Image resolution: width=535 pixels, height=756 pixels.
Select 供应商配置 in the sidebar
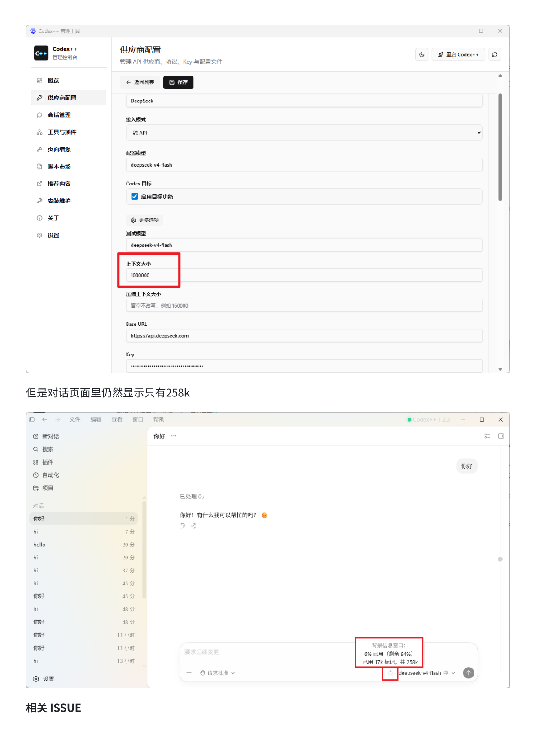(68, 97)
